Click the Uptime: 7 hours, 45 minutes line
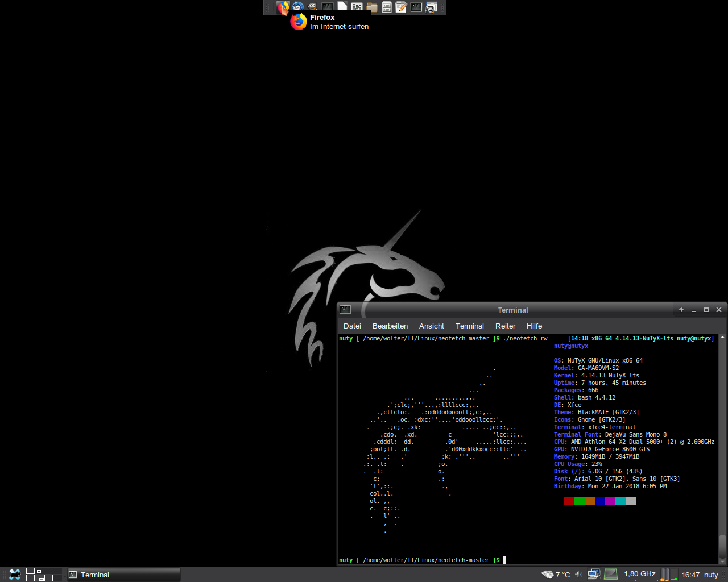This screenshot has width=728, height=582. click(600, 383)
